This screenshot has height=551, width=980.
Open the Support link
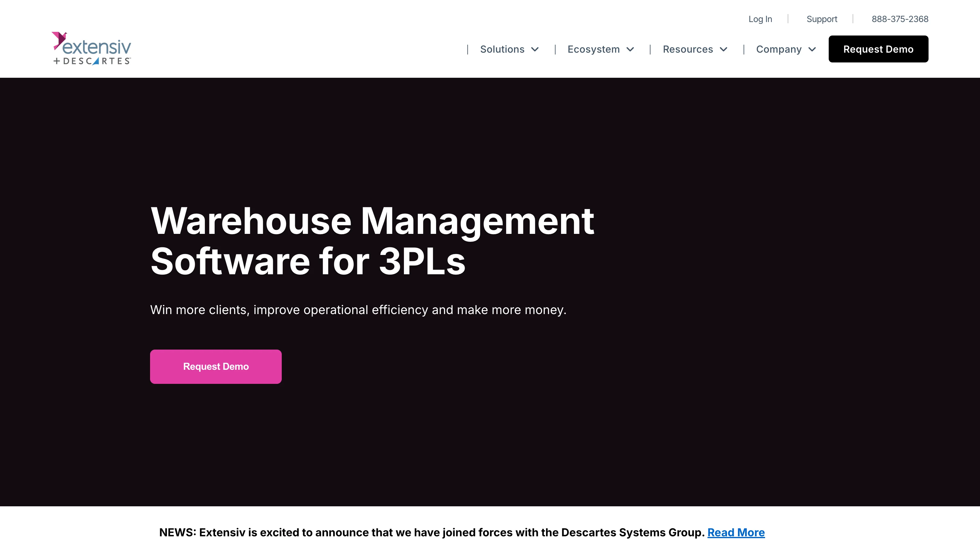pos(822,19)
